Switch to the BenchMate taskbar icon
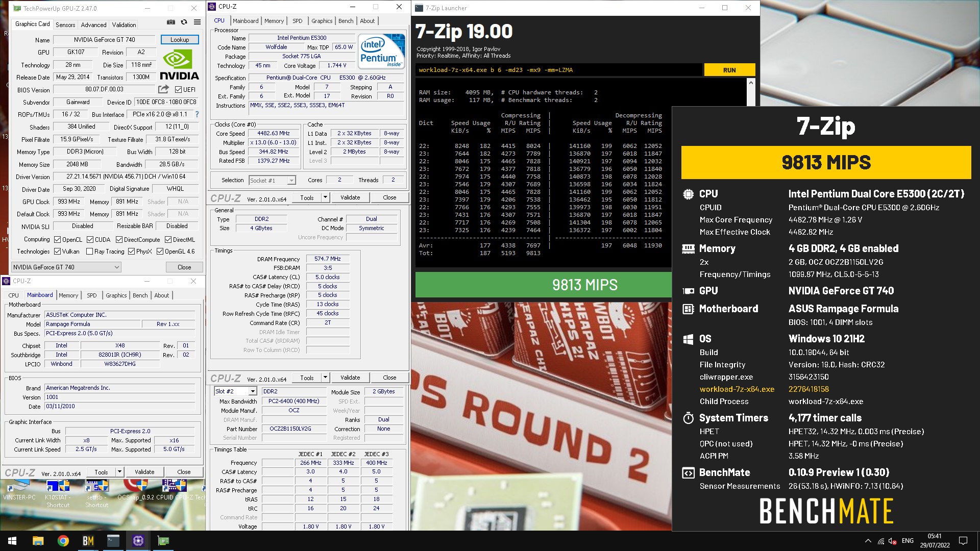980x551 pixels. coord(88,541)
